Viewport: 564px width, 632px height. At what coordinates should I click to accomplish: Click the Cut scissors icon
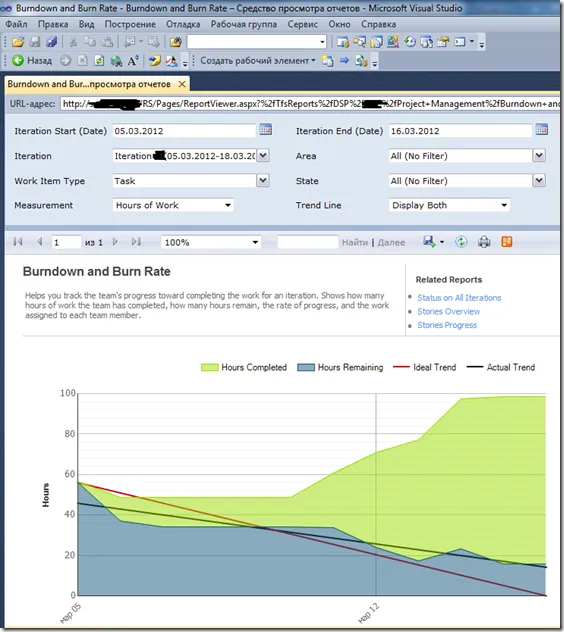tap(73, 42)
